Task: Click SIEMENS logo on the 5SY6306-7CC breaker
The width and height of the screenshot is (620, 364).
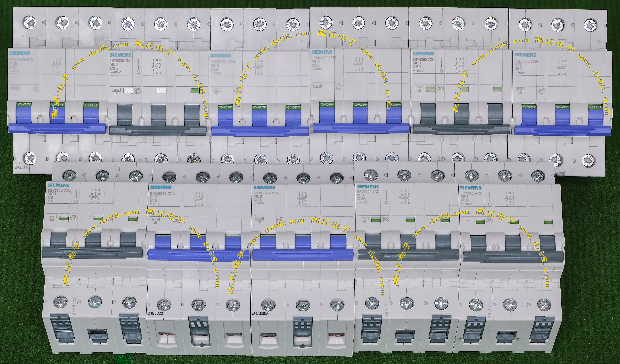Action: (59, 185)
